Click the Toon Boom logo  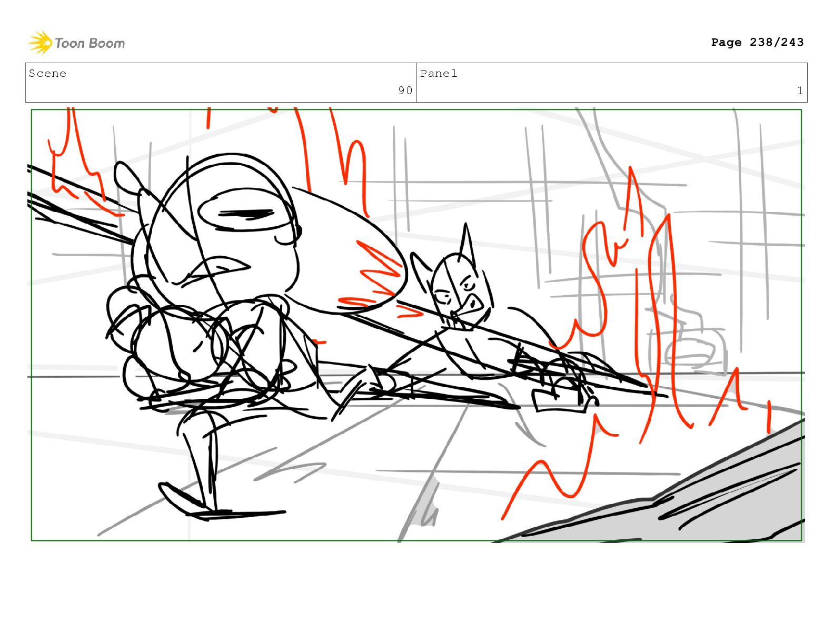pos(76,43)
